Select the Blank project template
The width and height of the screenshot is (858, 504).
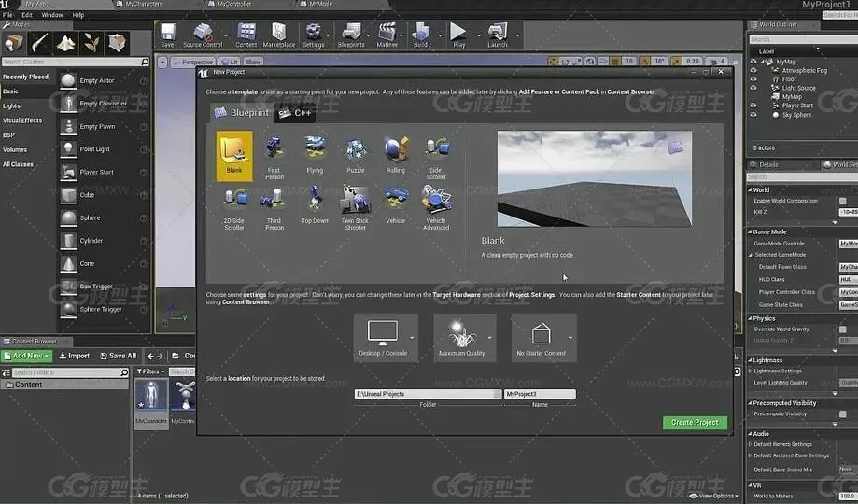coord(234,156)
